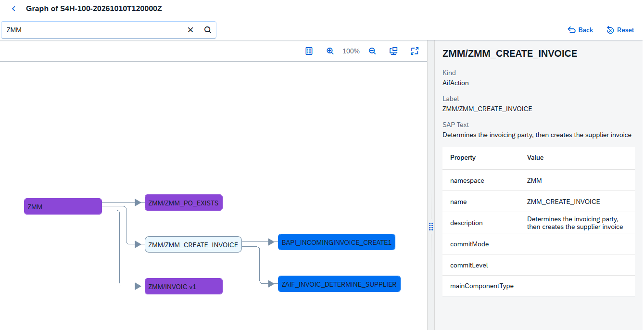Open the graph legend icon

pyautogui.click(x=309, y=51)
